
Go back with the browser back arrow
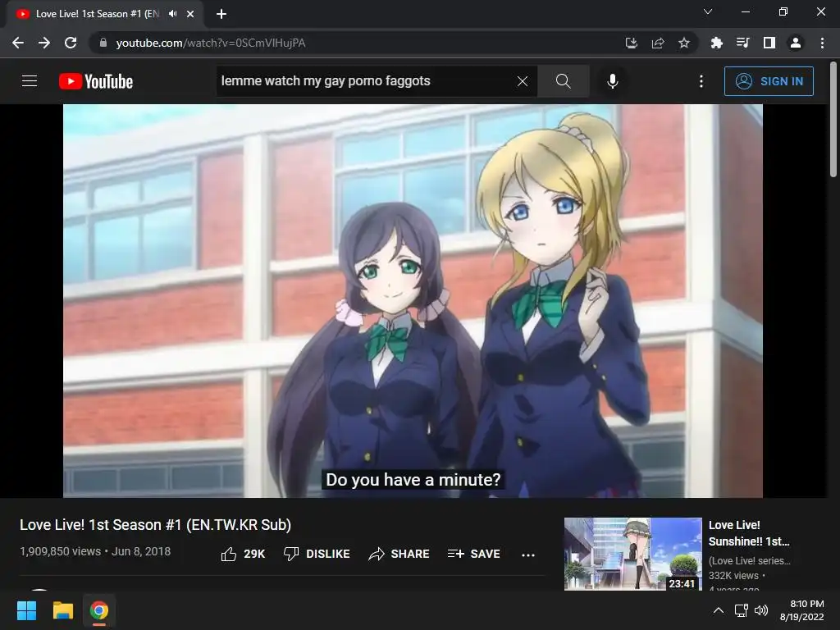(18, 43)
